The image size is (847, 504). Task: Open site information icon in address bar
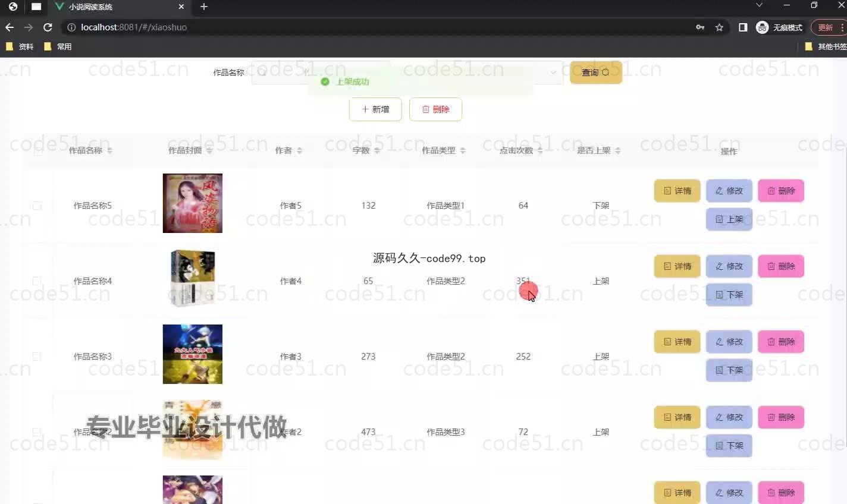pyautogui.click(x=71, y=27)
